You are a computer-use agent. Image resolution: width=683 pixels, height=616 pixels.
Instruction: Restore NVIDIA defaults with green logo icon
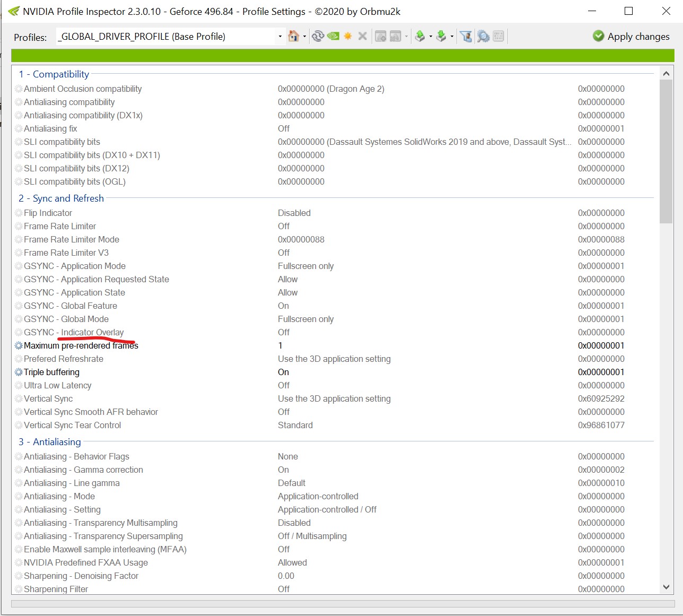[x=333, y=36]
